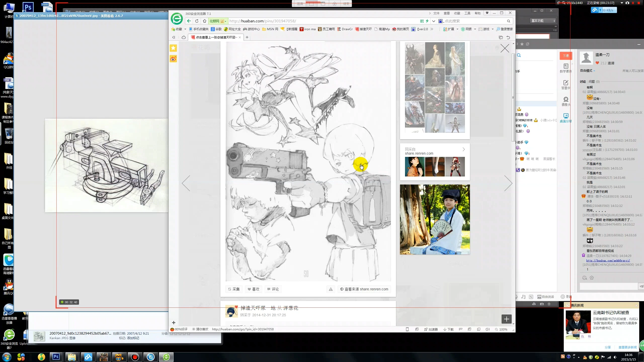This screenshot has height=362, width=644.
Task: Click the 100% zoom level in the browser status bar
Action: point(501,329)
